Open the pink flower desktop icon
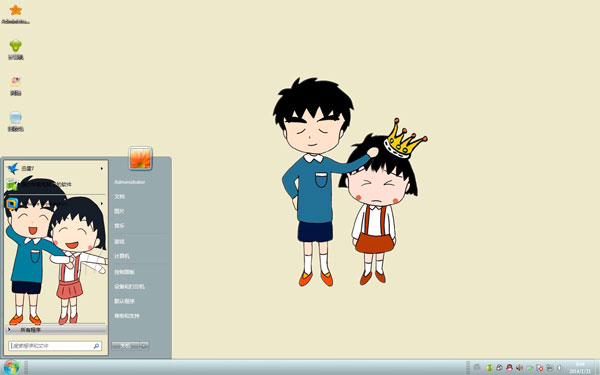Viewport: 600px width, 375px height. [15, 85]
